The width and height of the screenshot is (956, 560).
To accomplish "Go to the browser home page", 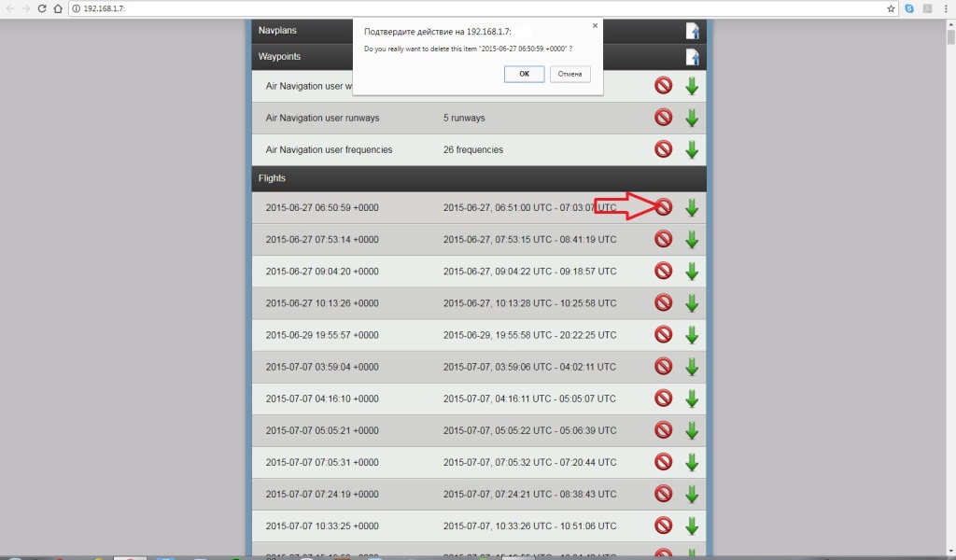I will 58,8.
